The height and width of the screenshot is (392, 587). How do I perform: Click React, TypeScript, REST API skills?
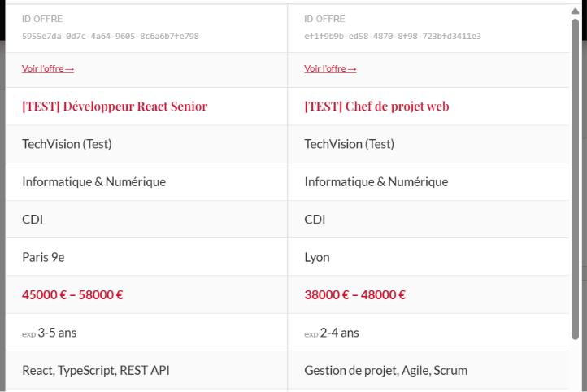pyautogui.click(x=96, y=371)
